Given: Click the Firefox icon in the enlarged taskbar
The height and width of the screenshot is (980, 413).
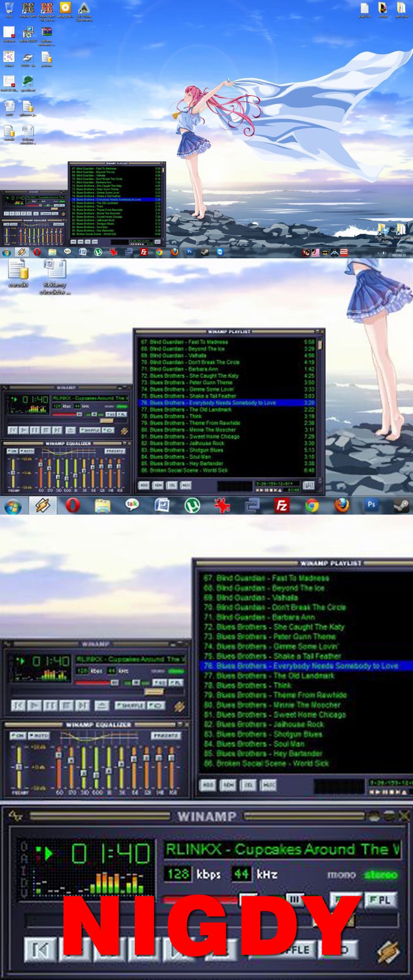Looking at the screenshot, I should (342, 505).
